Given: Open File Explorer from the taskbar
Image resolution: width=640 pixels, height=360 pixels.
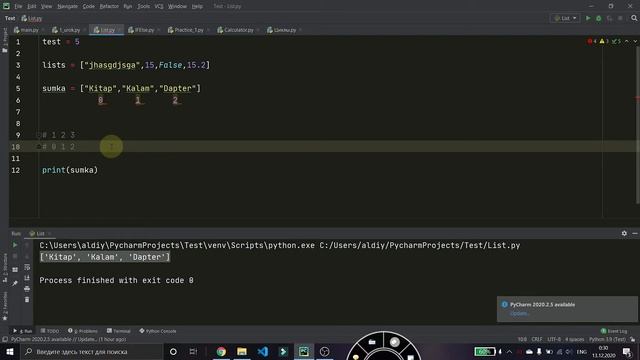Looking at the screenshot, I should tap(242, 351).
